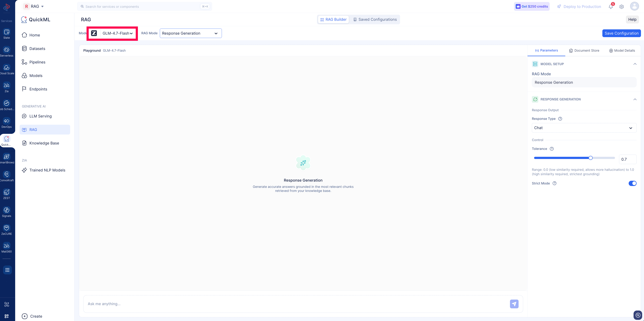Click the Tolerance value field showing 0.7
This screenshot has height=321, width=644.
click(628, 159)
